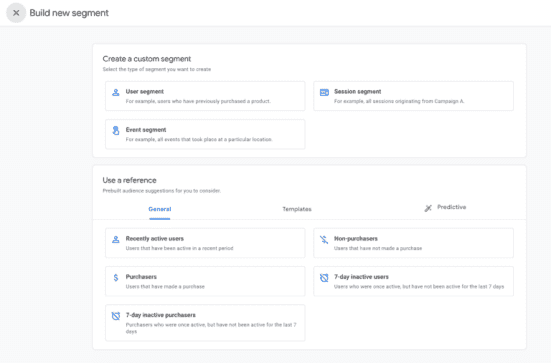Screen dimensions: 551x363
Task: Click the Event segment touch icon
Action: (x=116, y=131)
